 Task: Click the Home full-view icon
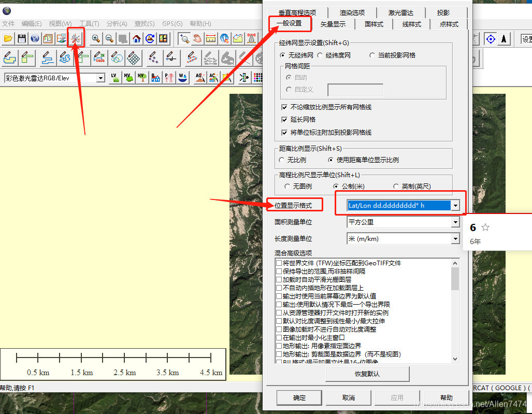coord(136,38)
